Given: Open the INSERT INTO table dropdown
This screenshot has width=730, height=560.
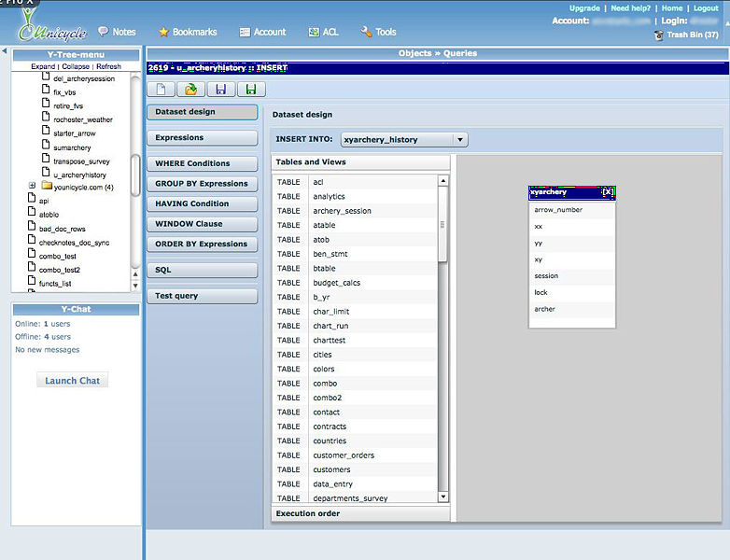Looking at the screenshot, I should click(x=459, y=140).
